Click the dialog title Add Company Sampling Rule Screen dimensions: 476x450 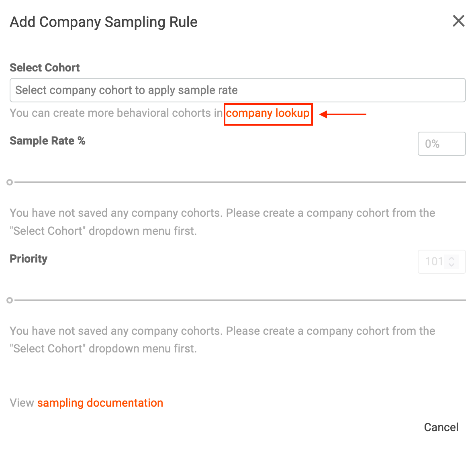tap(103, 22)
